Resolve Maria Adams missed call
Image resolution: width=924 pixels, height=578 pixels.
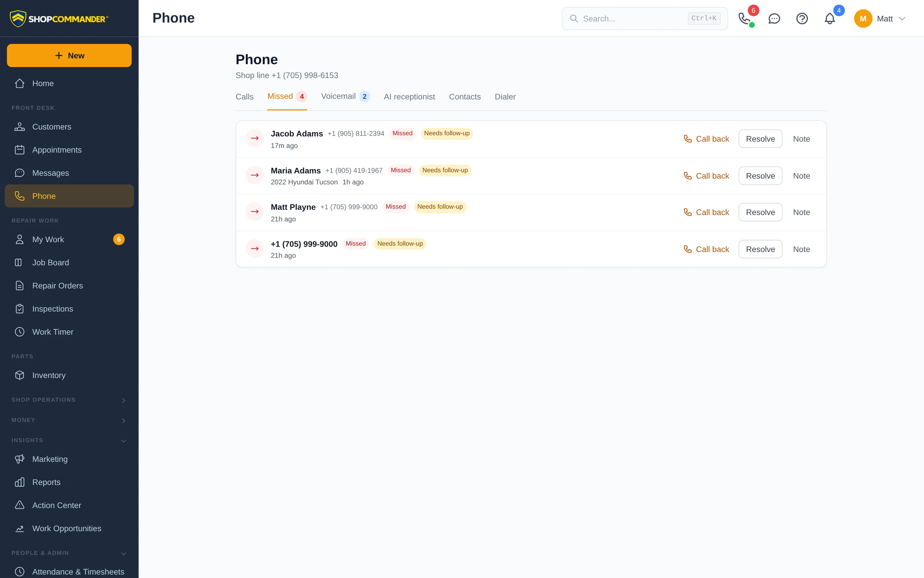pos(760,176)
